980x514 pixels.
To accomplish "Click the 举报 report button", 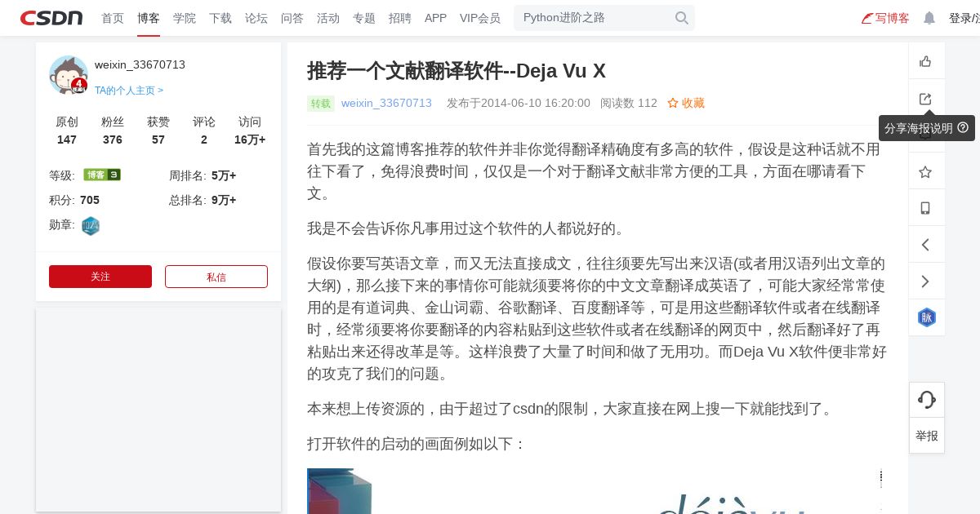I will coord(927,436).
